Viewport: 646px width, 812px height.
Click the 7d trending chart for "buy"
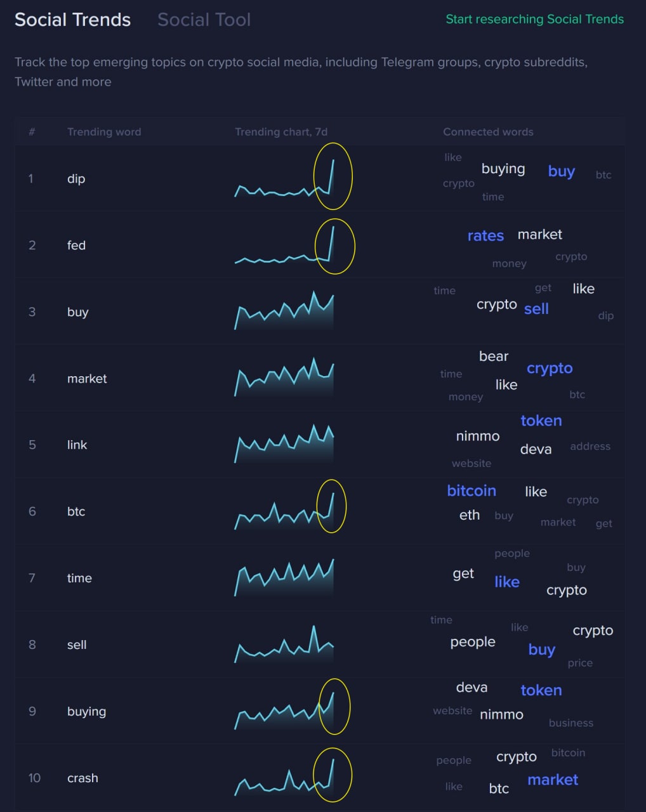point(284,311)
